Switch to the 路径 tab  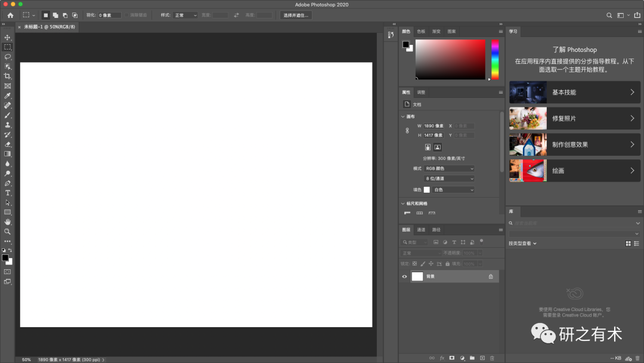[x=436, y=230]
